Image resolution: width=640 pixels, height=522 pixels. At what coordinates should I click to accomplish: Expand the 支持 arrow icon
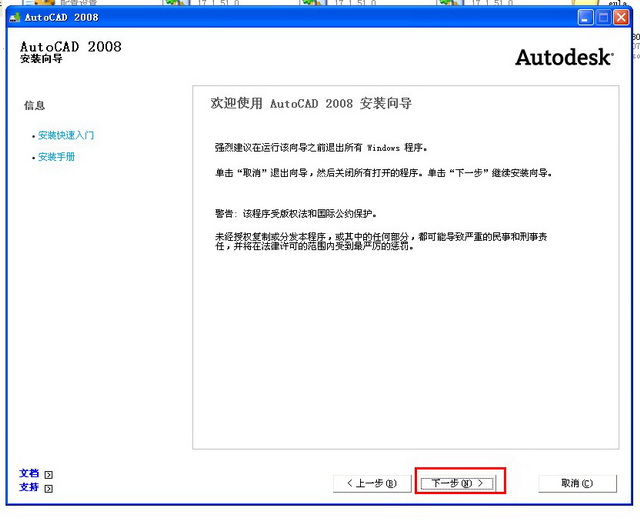point(48,488)
